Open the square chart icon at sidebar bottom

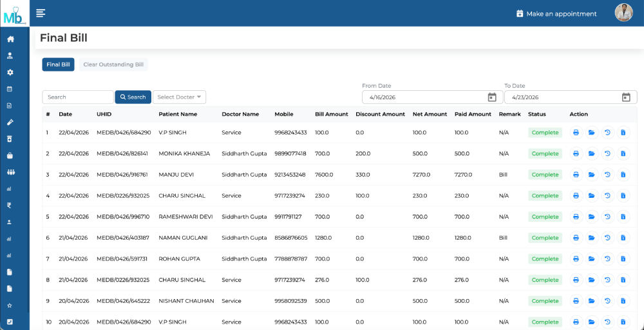pyautogui.click(x=10, y=322)
